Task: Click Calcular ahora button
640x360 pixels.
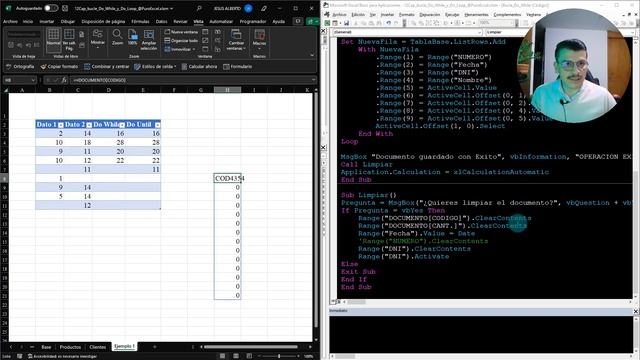Action: [x=199, y=67]
